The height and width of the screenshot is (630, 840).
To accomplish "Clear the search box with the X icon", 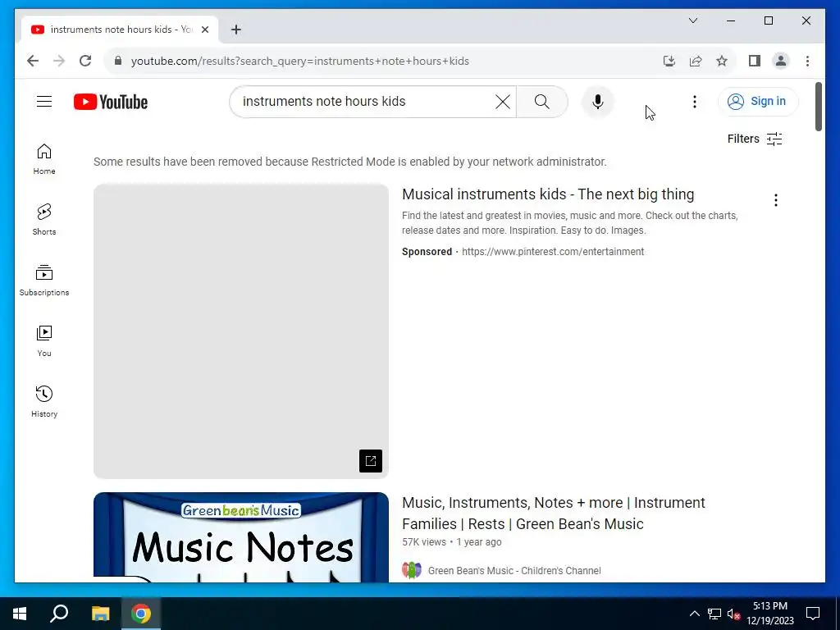I will point(503,102).
